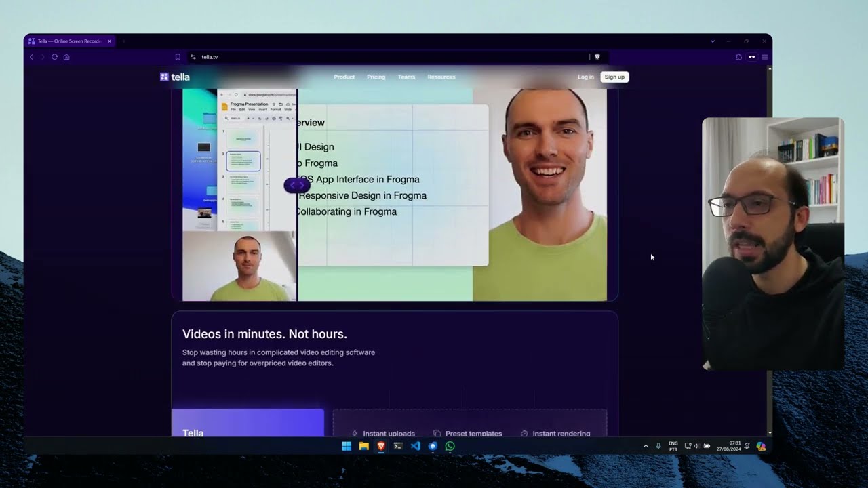Open Visual Studio Code from the taskbar
The image size is (868, 488).
pyautogui.click(x=416, y=446)
